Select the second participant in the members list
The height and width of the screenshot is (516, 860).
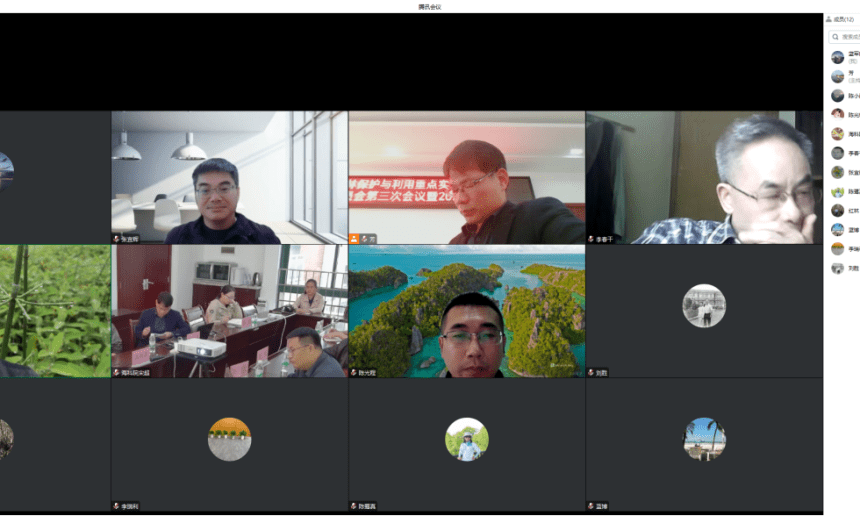click(842, 76)
